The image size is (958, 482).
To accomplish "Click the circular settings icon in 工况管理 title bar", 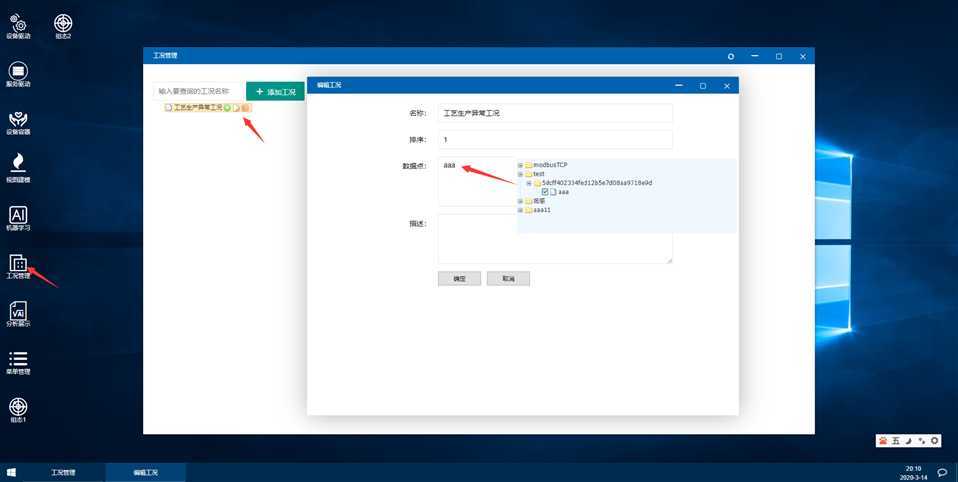I will (731, 56).
